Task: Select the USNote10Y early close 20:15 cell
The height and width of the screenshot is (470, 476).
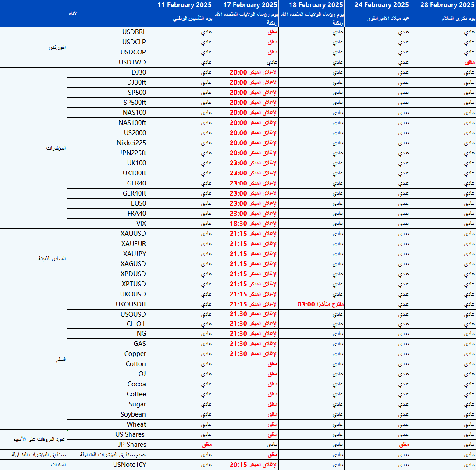Action: 245,465
